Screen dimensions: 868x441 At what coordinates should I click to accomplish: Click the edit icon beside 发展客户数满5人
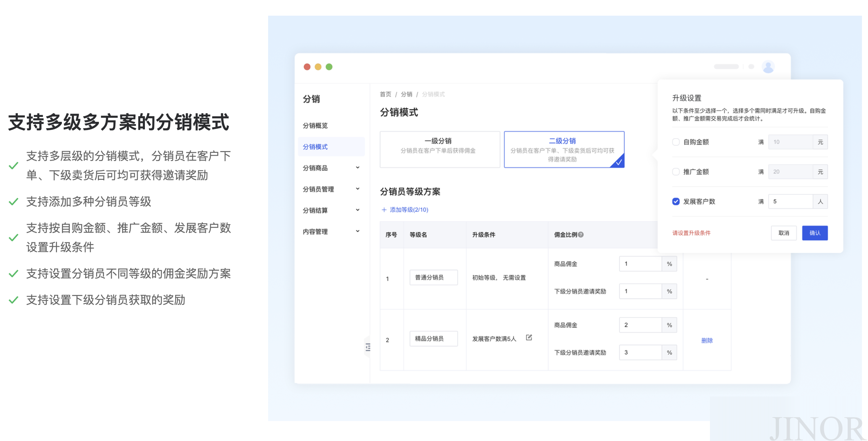(529, 337)
